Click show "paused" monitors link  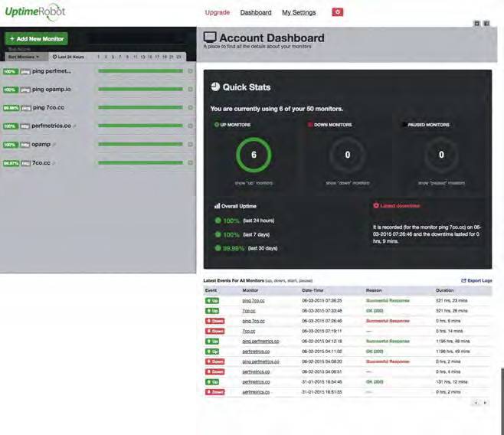pyautogui.click(x=441, y=183)
